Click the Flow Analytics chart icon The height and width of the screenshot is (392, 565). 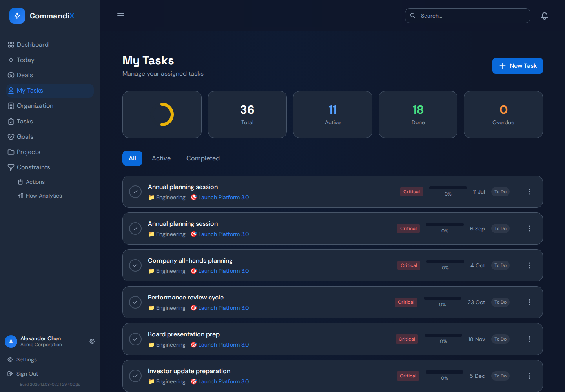tap(20, 196)
